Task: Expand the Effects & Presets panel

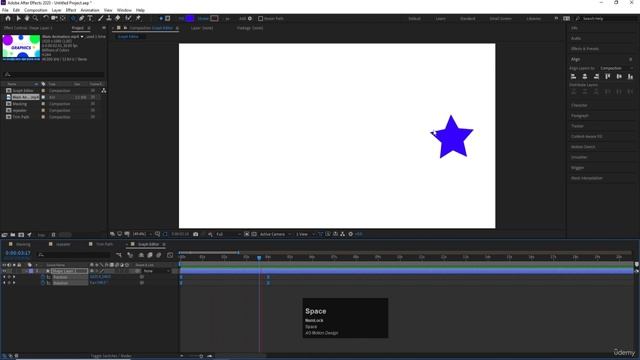Action: click(x=584, y=49)
